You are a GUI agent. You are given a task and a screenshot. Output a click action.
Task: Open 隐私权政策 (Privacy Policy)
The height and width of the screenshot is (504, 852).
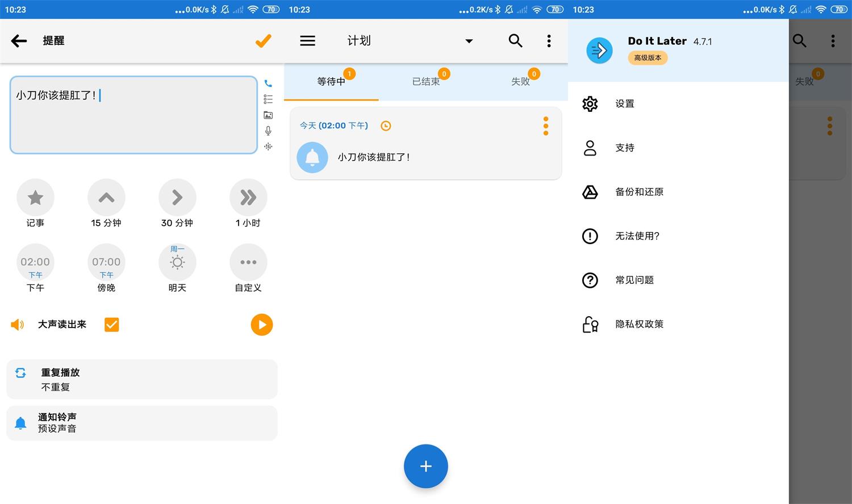tap(639, 324)
